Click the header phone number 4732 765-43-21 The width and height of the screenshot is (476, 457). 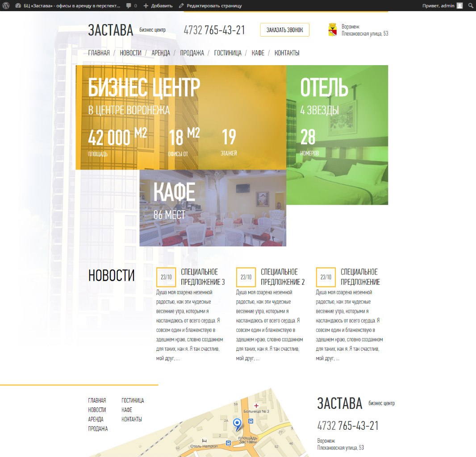point(214,30)
